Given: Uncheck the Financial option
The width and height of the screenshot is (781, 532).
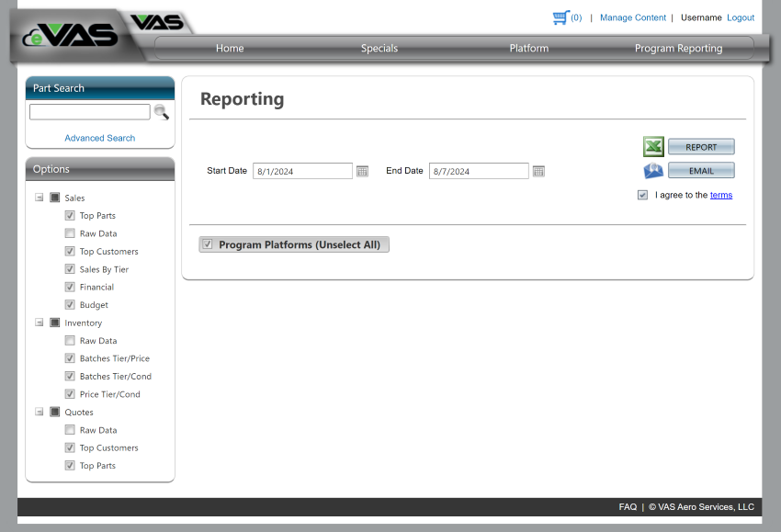Looking at the screenshot, I should click(x=70, y=287).
